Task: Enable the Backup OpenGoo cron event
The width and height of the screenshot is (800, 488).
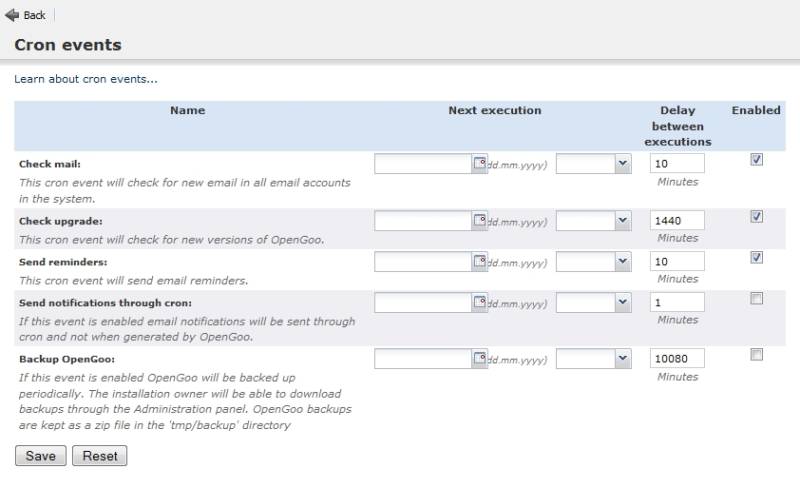Action: pos(757,354)
